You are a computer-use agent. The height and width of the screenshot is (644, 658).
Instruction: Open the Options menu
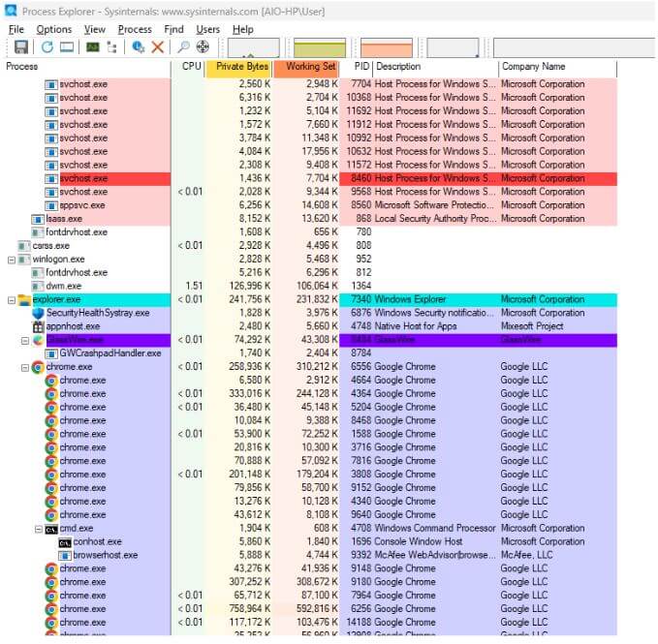pos(54,29)
